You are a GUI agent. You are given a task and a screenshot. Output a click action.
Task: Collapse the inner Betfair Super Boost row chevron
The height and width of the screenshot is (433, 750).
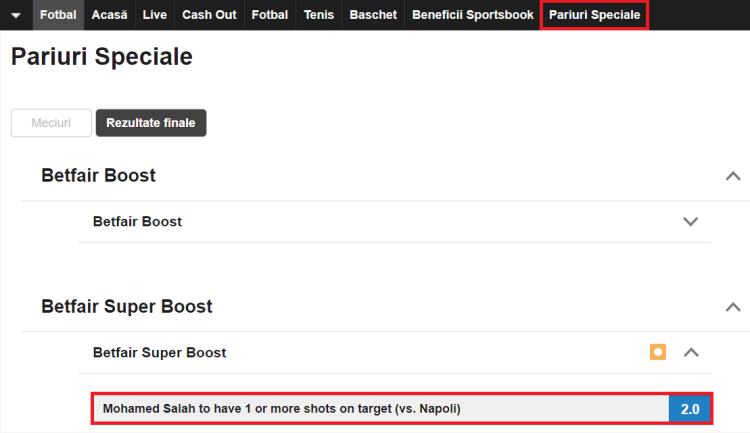(690, 352)
